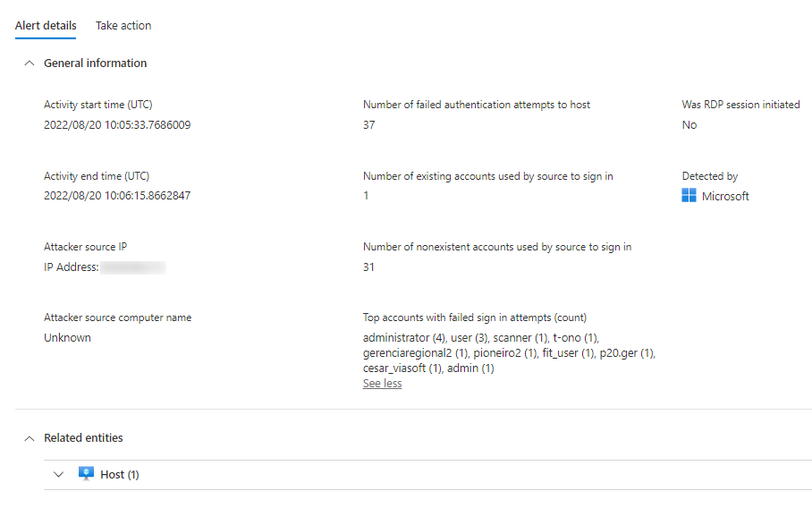Click the blurred attacker IP address
This screenshot has height=508, width=812.
coord(132,267)
